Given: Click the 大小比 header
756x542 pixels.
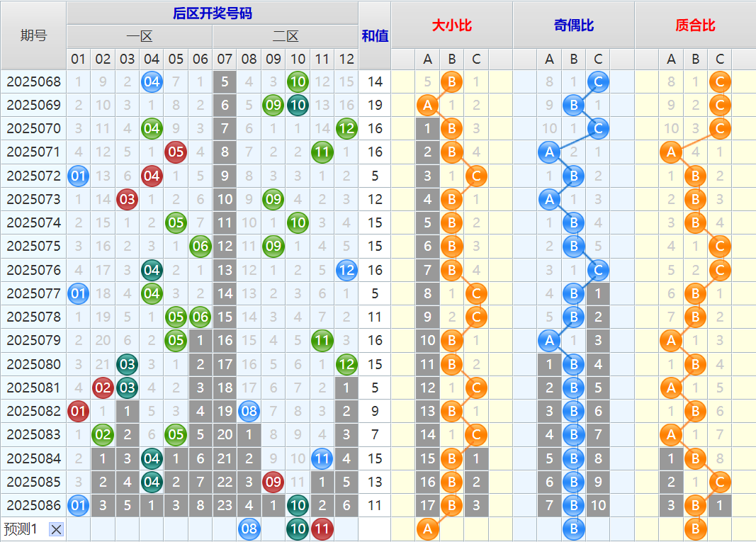Looking at the screenshot, I should [452, 25].
